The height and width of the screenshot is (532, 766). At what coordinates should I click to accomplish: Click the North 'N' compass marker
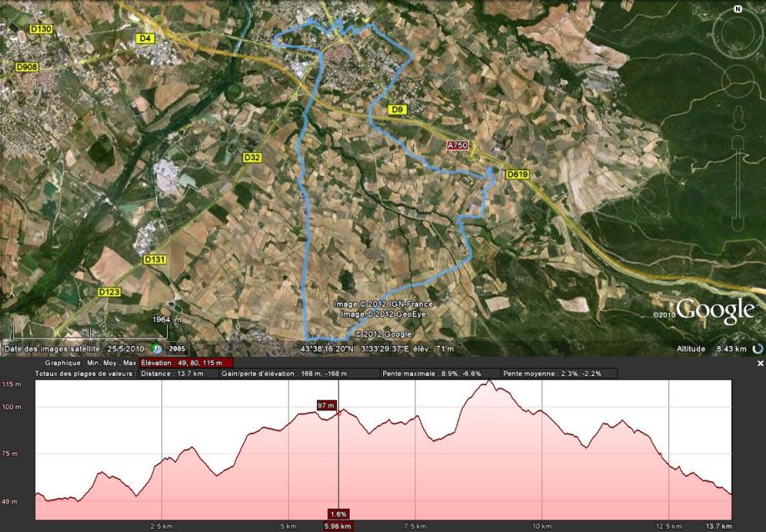(738, 9)
